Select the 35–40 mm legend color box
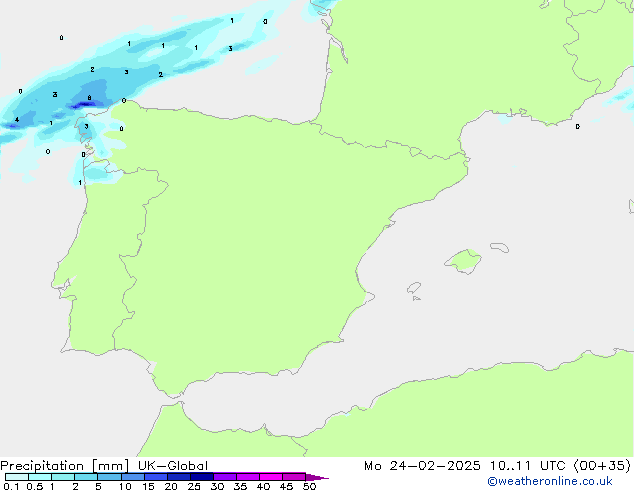The height and width of the screenshot is (490, 634). [248, 477]
